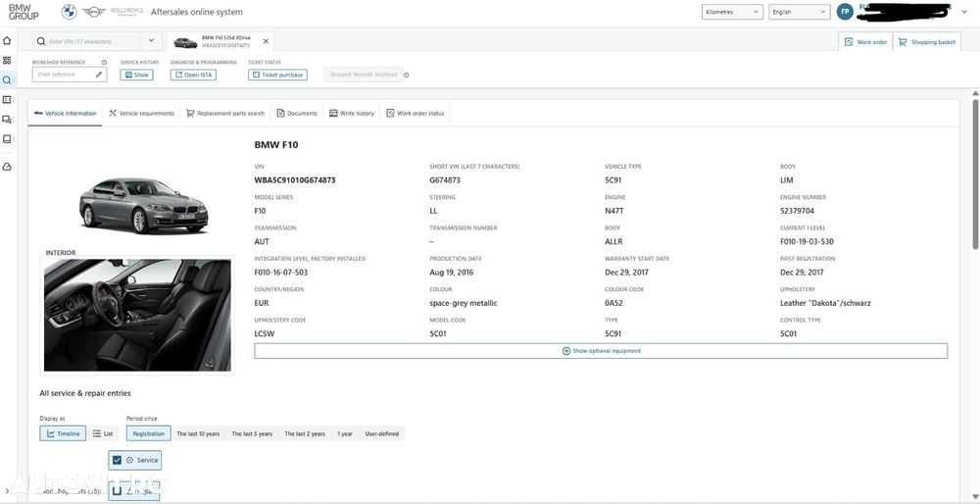Expand the sidebar chevron at the bottom left
Image resolution: width=980 pixels, height=504 pixels.
pos(6,491)
